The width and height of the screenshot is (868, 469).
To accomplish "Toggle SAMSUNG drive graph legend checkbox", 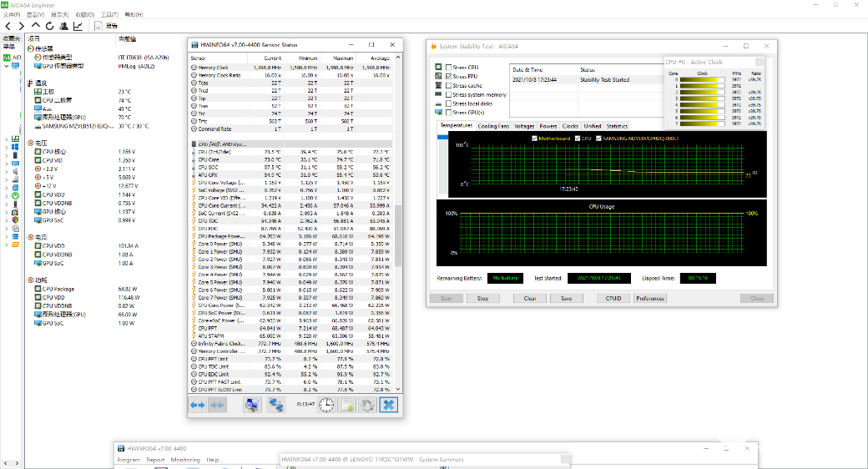I will coord(598,139).
